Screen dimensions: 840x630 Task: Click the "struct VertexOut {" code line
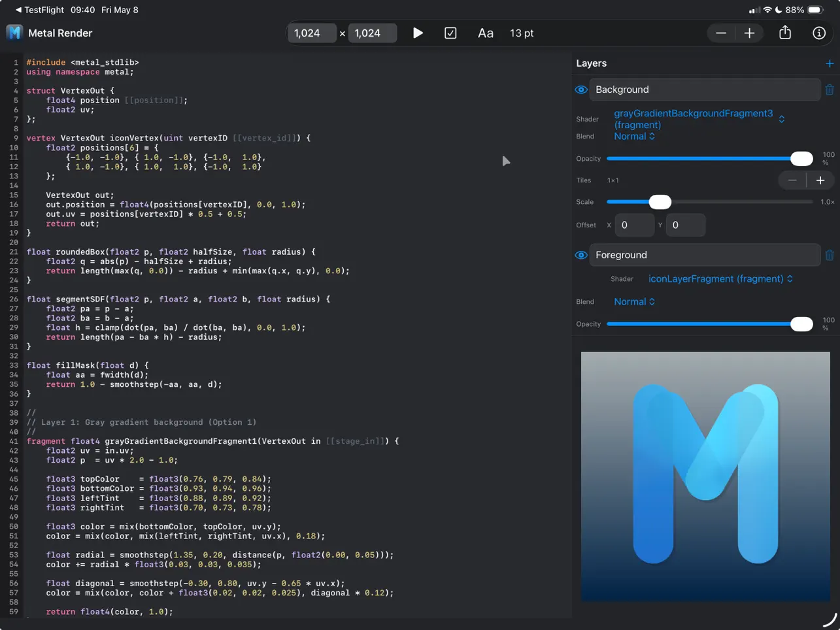70,91
